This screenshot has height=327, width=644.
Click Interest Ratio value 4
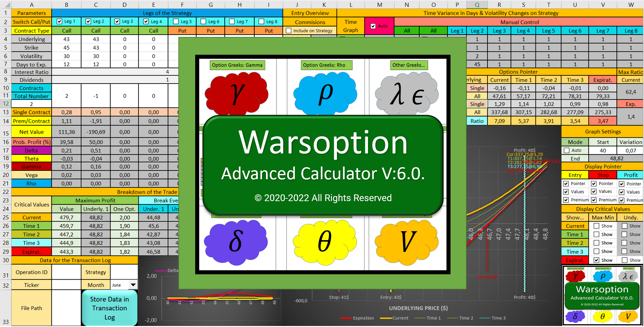tap(167, 72)
